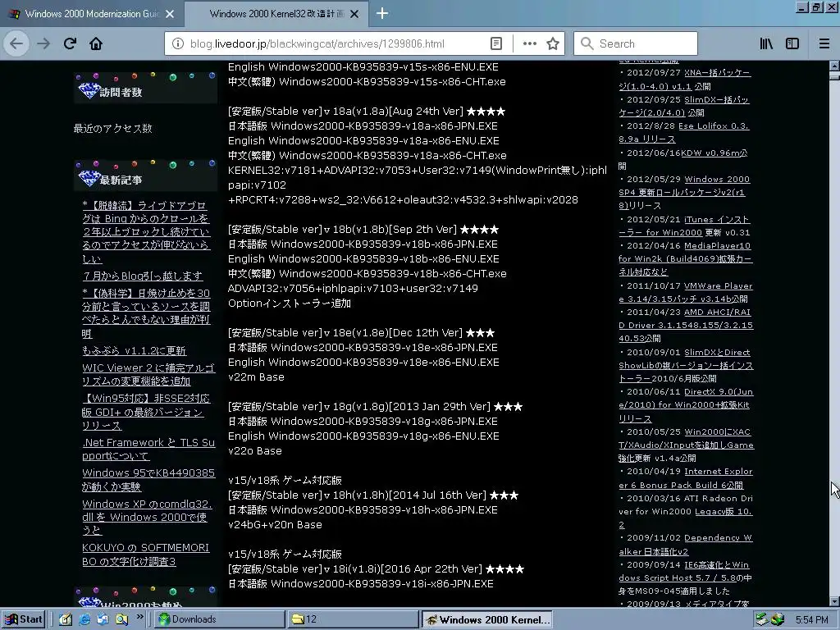Click the 5:54 PM tray clock
Image resolution: width=840 pixels, height=630 pixels.
(811, 620)
